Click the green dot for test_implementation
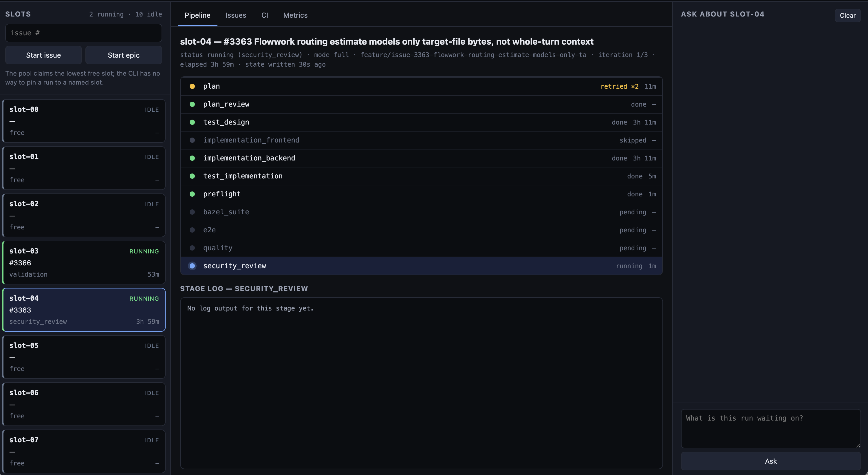Screen dimensions: 868x475 pos(192,176)
